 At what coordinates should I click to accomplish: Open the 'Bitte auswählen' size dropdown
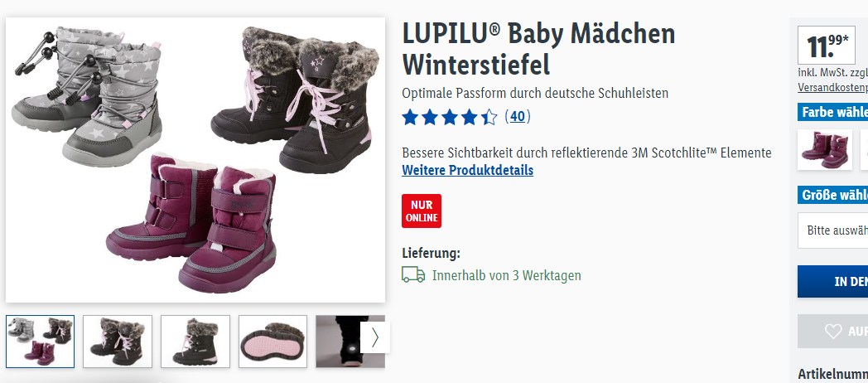pos(832,230)
